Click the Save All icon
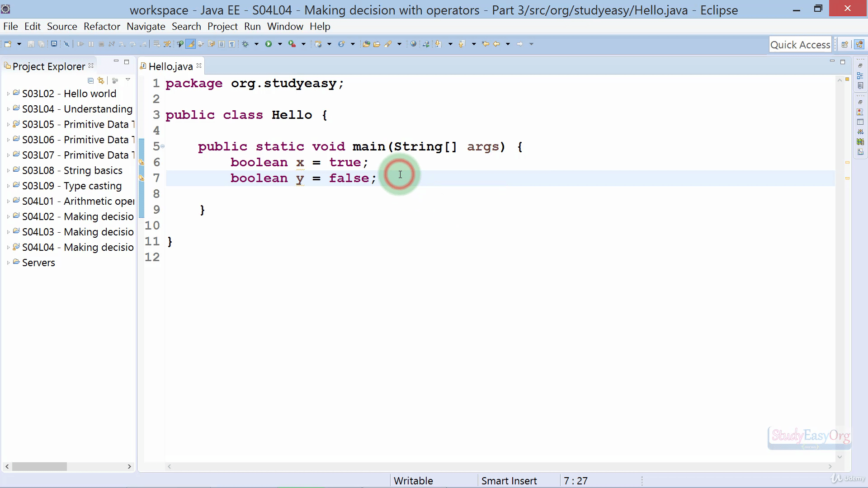 pos(42,44)
